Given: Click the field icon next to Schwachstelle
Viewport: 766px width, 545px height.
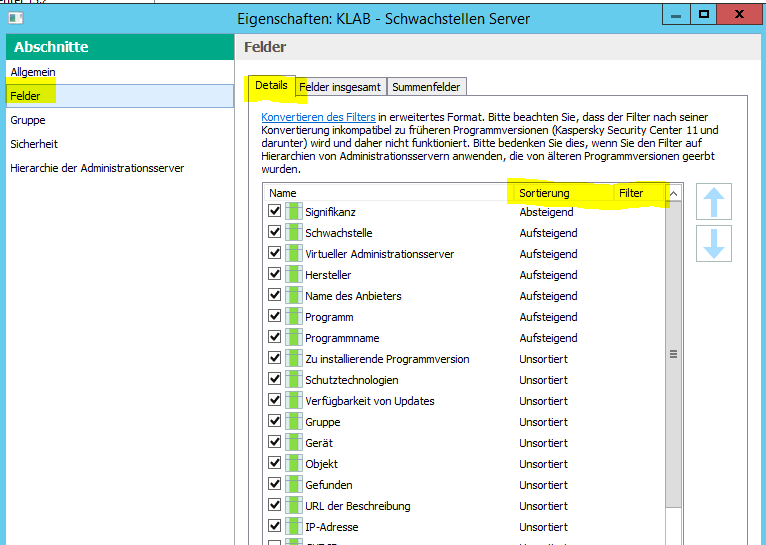Looking at the screenshot, I should tap(293, 233).
